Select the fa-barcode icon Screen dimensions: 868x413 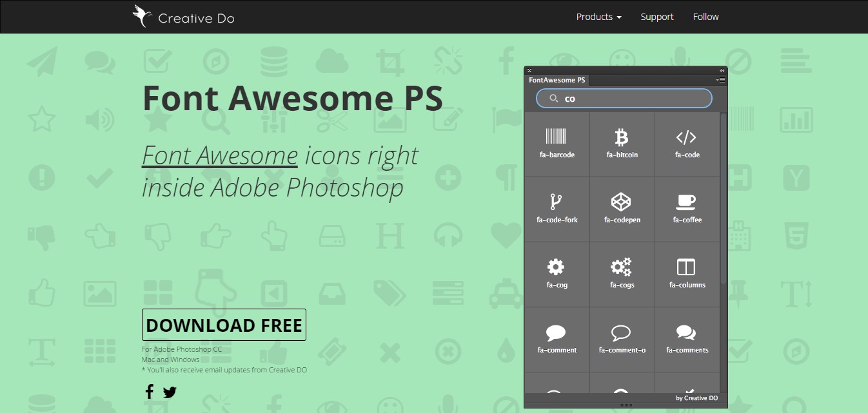click(557, 143)
